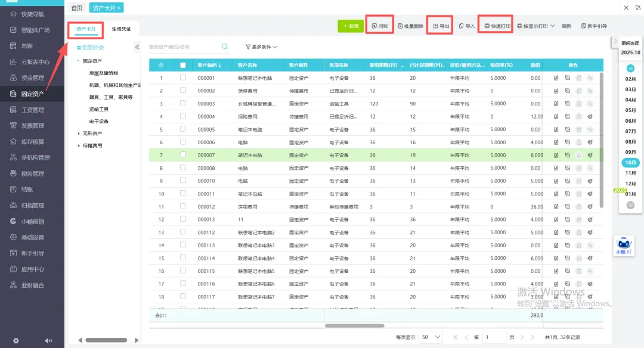The width and height of the screenshot is (644, 348).
Task: Go to next page arrow
Action: [522, 337]
